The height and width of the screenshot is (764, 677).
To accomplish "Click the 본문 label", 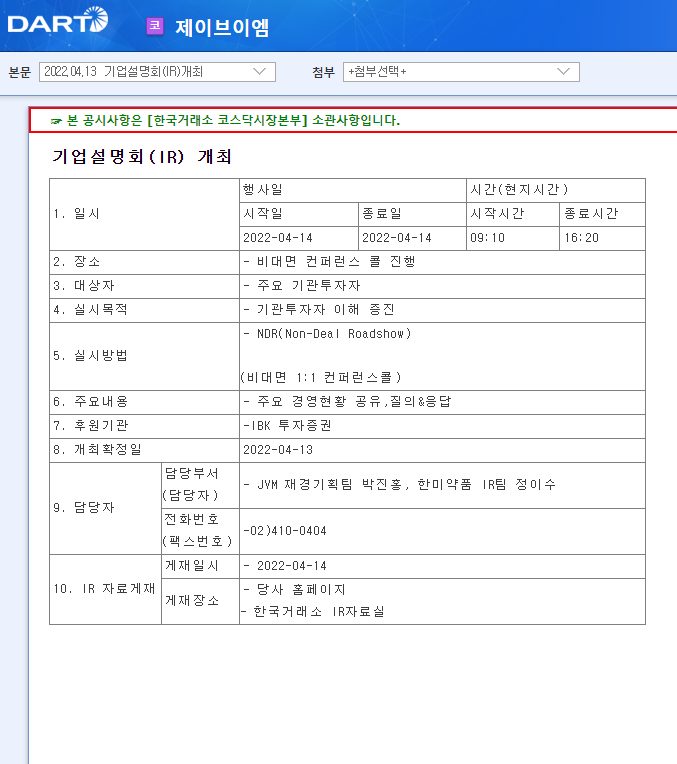I will (x=20, y=73).
